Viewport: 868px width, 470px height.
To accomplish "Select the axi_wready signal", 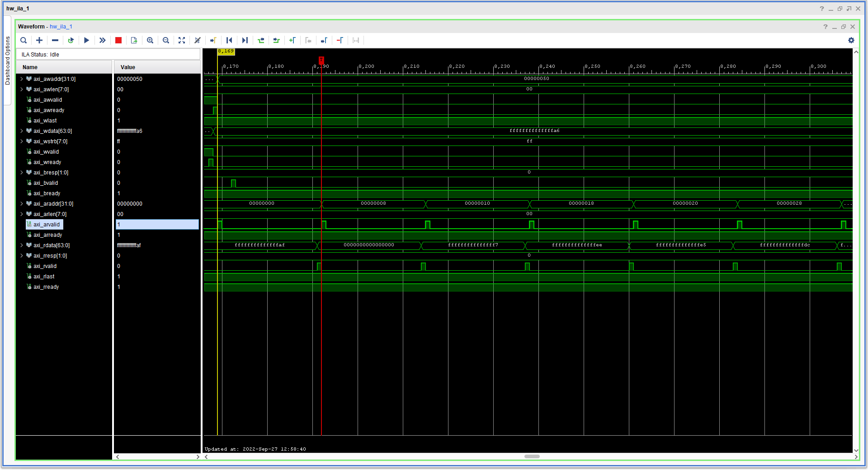I will pos(47,162).
